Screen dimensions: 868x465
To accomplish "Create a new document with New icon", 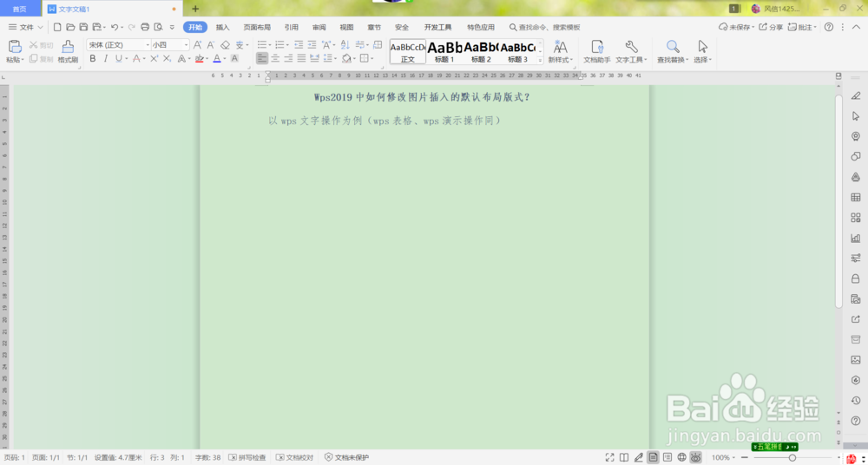I will point(57,27).
